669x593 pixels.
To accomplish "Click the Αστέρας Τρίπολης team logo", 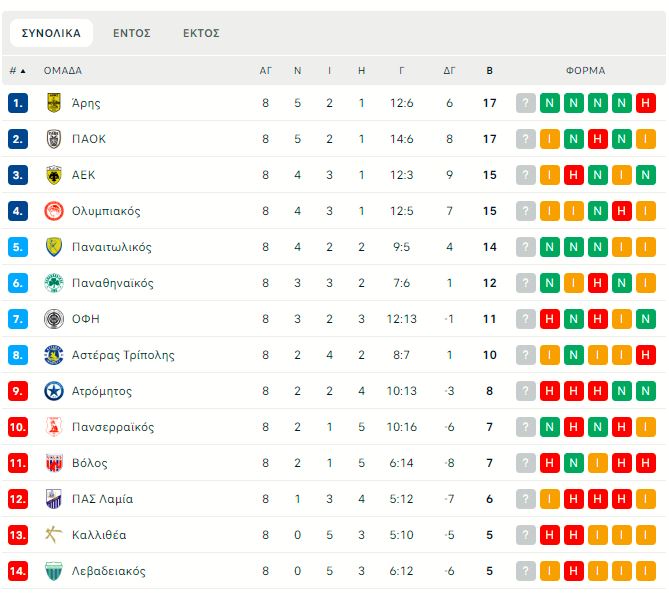I will (x=54, y=355).
